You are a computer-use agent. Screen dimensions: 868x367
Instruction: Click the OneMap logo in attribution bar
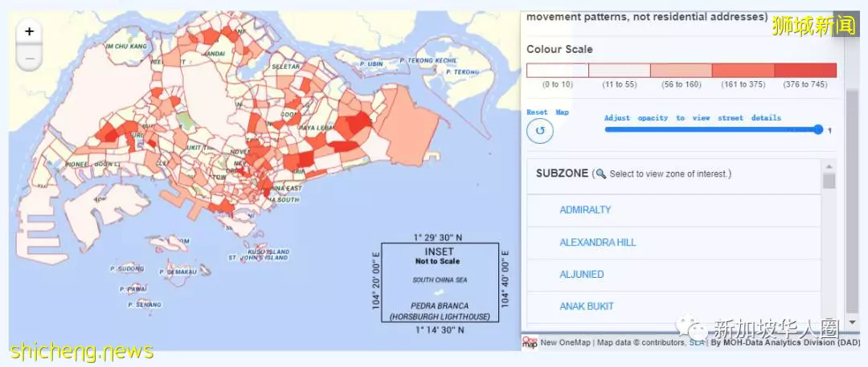pyautogui.click(x=529, y=343)
